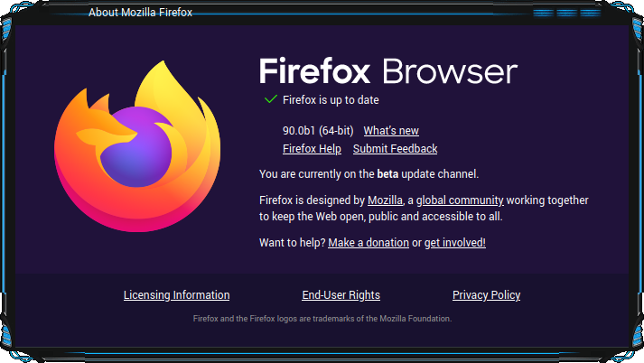Click the Firefox trademarks footer notice

click(322, 318)
